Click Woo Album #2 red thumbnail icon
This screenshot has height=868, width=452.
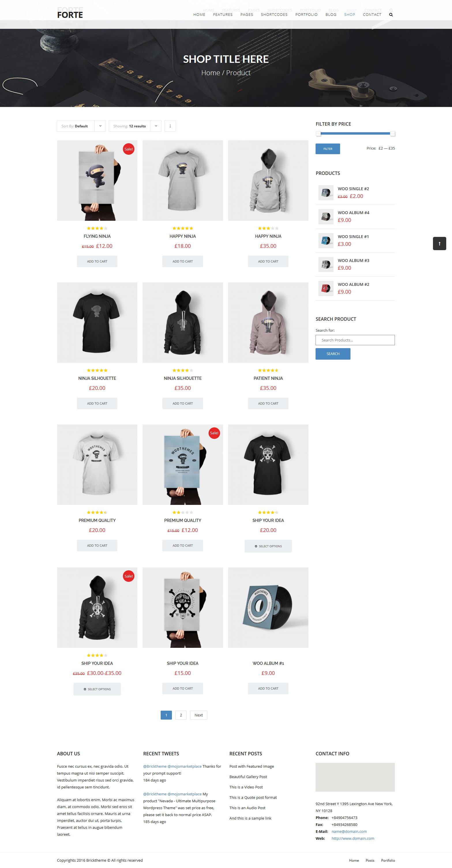[x=326, y=288]
